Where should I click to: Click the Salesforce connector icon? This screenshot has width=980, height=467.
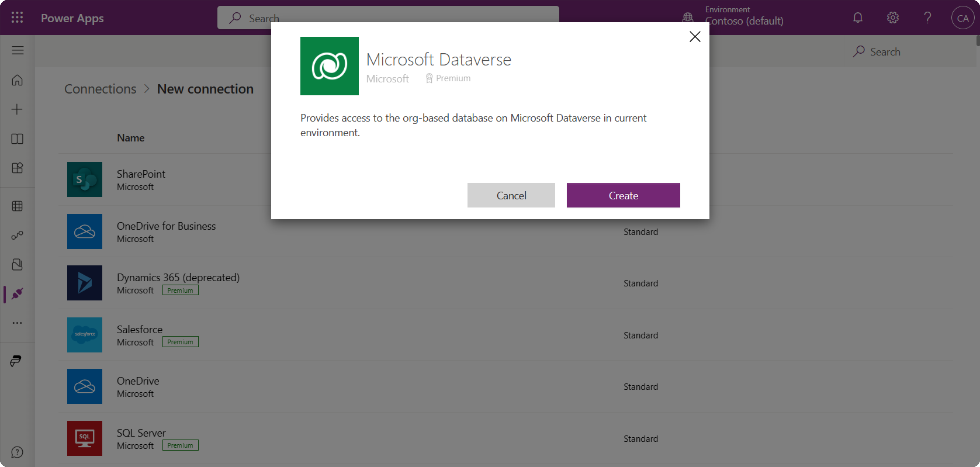coord(85,335)
